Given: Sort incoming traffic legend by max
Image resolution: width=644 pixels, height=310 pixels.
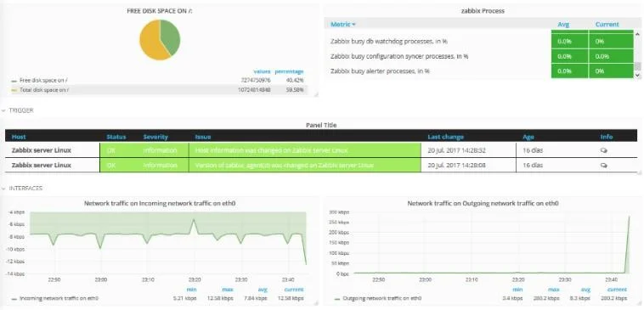Looking at the screenshot, I should [x=228, y=290].
